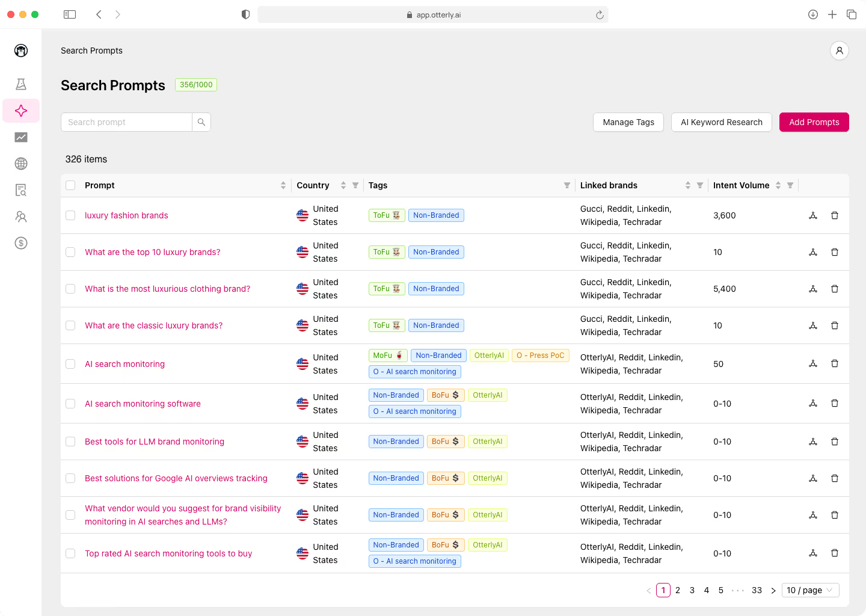The image size is (866, 616).
Task: Check the checkbox beside 'What are the classic luxury brands?'
Action: (x=70, y=325)
